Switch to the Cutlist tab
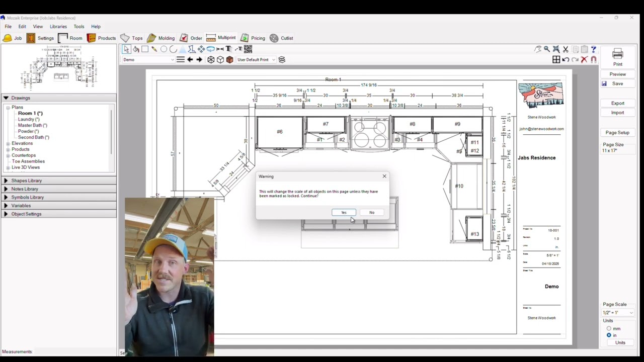The width and height of the screenshot is (644, 362). (x=281, y=38)
